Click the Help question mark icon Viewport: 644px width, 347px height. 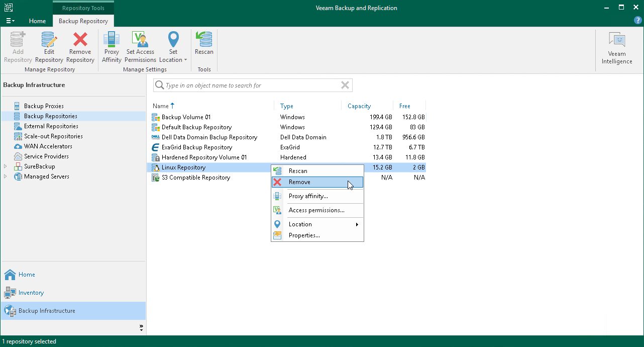637,20
